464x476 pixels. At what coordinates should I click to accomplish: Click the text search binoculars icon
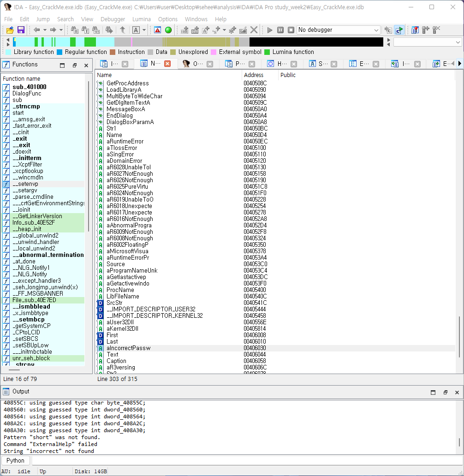(x=85, y=30)
